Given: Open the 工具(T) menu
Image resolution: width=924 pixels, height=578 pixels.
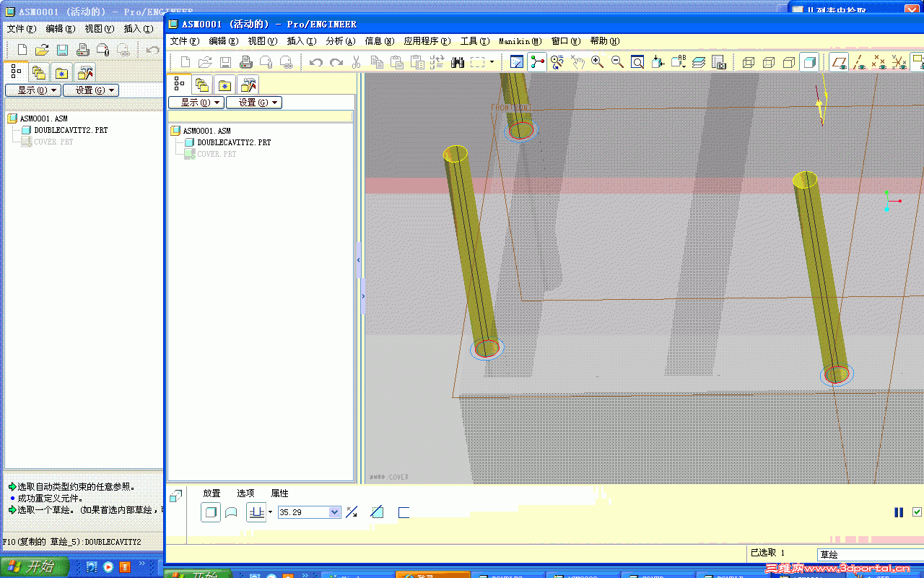Looking at the screenshot, I should click(x=475, y=41).
